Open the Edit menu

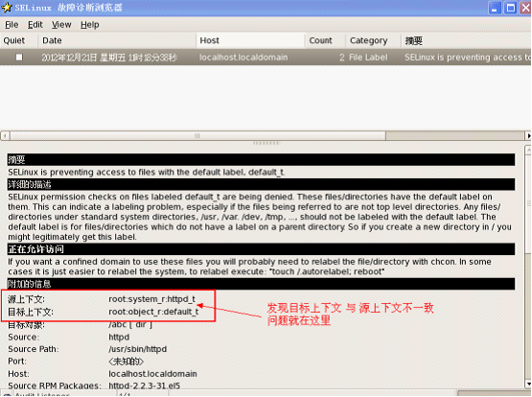(35, 25)
